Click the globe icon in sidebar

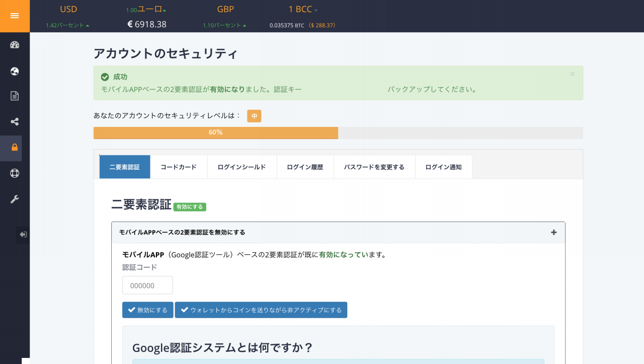click(15, 70)
